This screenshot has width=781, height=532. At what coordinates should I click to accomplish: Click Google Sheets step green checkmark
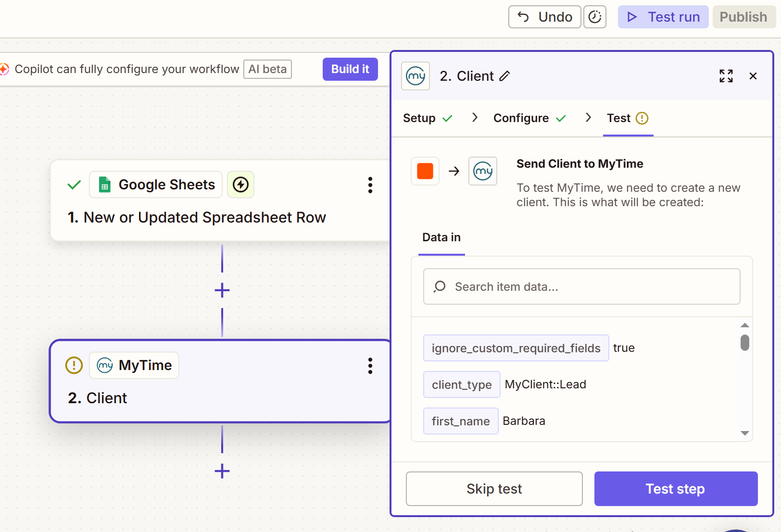[74, 185]
